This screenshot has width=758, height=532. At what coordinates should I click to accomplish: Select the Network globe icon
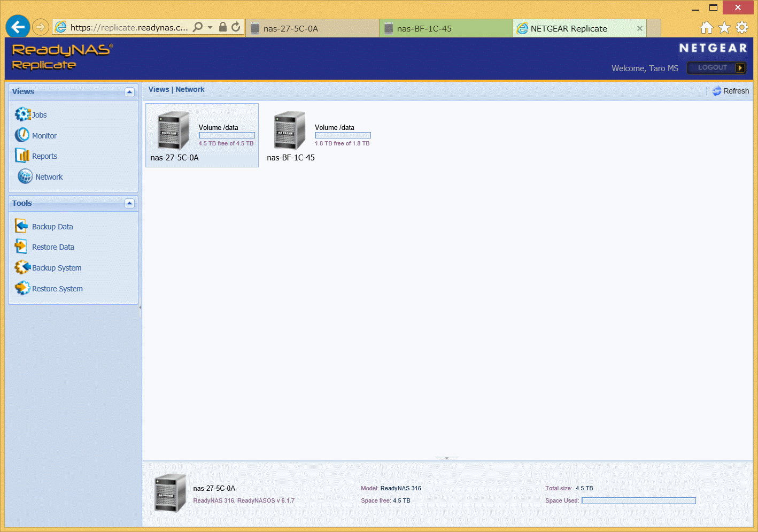[25, 176]
